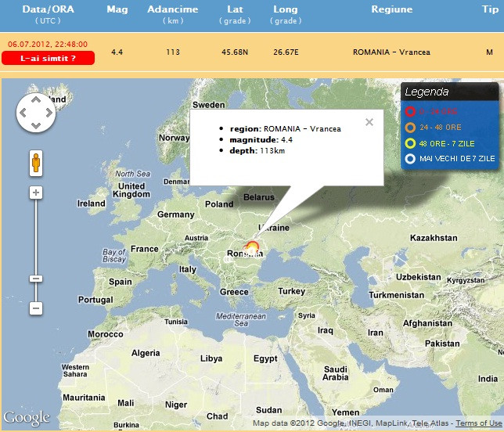Pan the map down with the arrow control
The image size is (504, 432).
35,127
